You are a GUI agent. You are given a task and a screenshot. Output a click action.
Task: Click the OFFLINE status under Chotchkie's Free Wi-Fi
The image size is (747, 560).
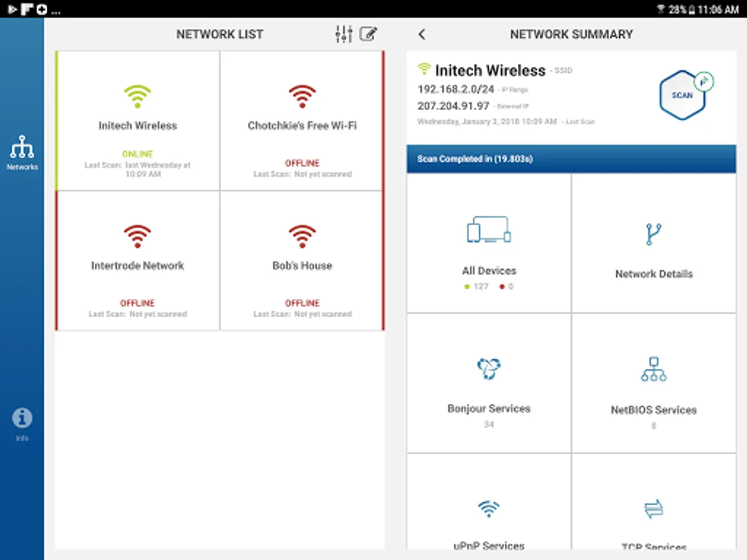coord(302,163)
